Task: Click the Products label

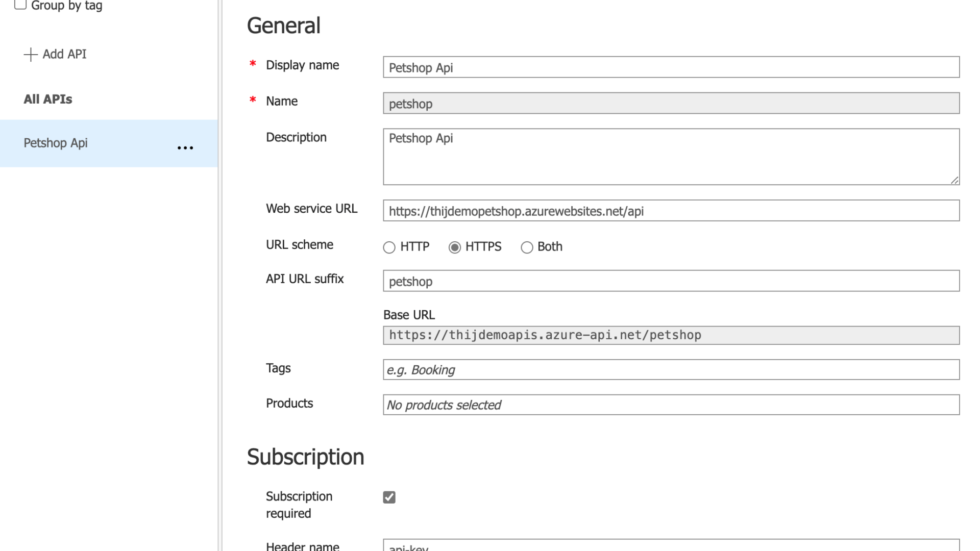Action: point(289,404)
